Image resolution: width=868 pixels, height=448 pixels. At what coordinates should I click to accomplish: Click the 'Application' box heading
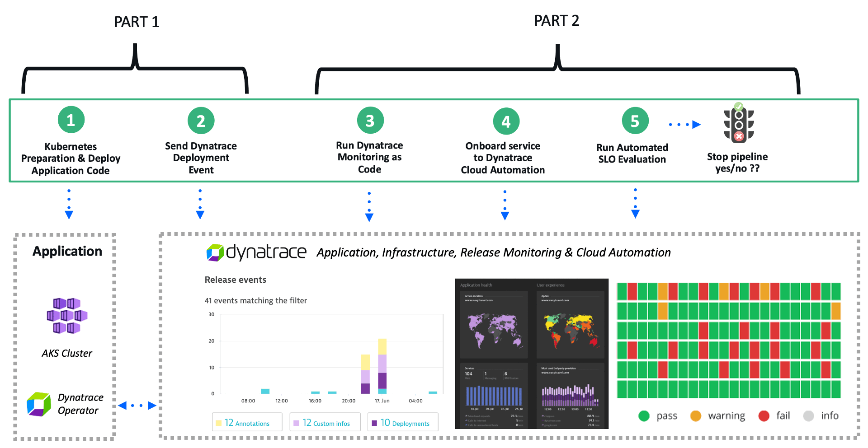click(x=67, y=252)
